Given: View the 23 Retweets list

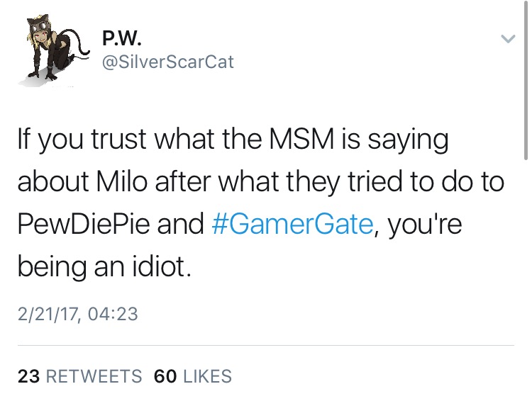Looking at the screenshot, I should coord(79,375).
